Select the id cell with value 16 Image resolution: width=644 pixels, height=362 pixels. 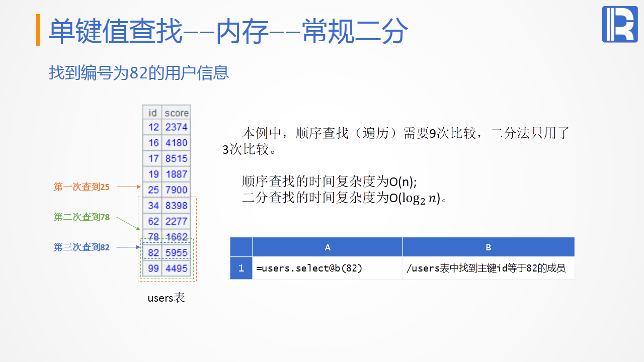tap(152, 143)
